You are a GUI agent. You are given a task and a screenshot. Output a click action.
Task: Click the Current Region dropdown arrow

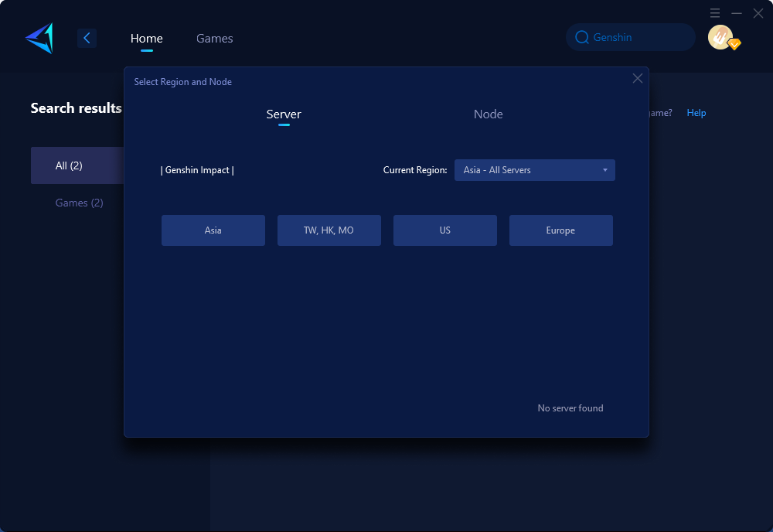coord(605,170)
